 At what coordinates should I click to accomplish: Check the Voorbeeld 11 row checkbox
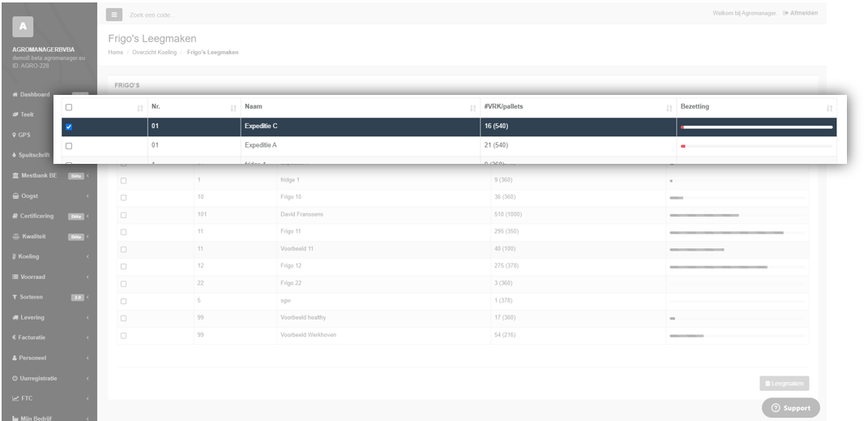(123, 249)
